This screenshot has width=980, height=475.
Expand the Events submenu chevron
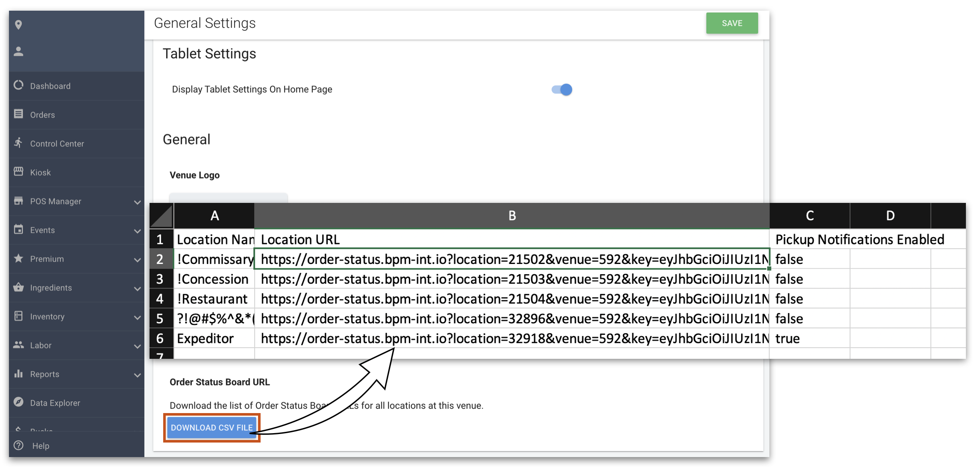click(137, 231)
